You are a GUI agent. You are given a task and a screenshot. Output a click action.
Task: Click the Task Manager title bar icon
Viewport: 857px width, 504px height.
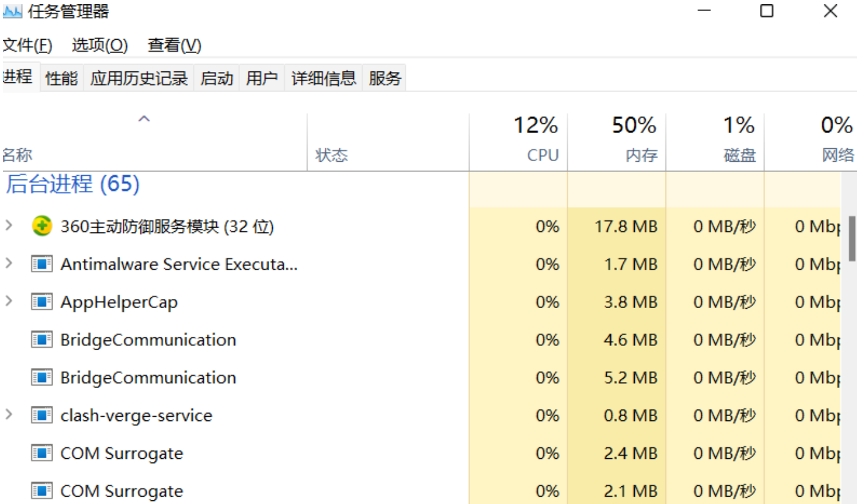[12, 11]
